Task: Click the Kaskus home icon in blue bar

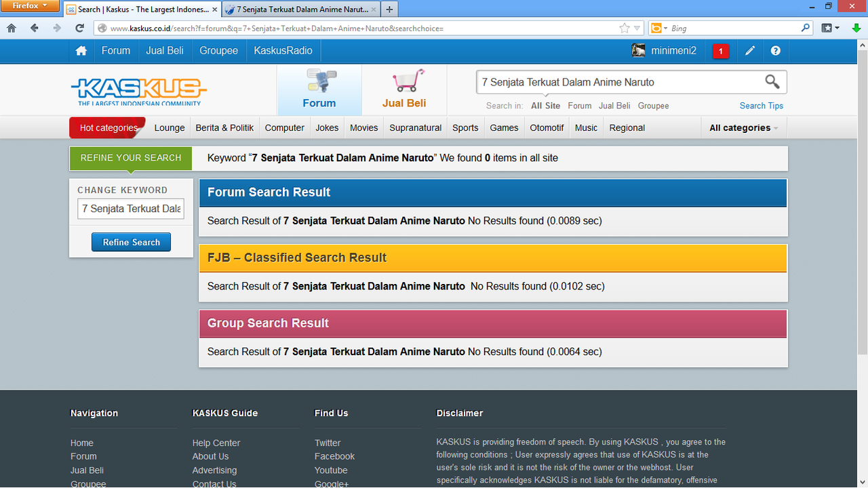Action: (x=81, y=51)
